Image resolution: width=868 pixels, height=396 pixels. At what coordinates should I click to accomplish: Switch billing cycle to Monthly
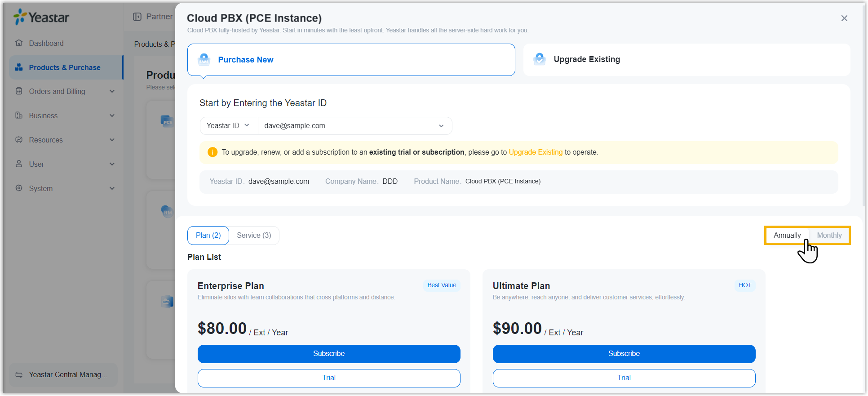click(x=829, y=236)
